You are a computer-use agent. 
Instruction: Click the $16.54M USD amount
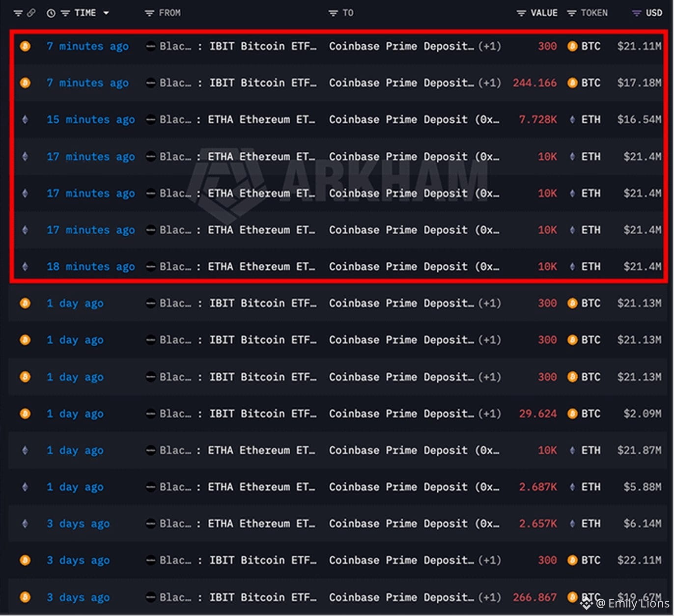coord(639,119)
